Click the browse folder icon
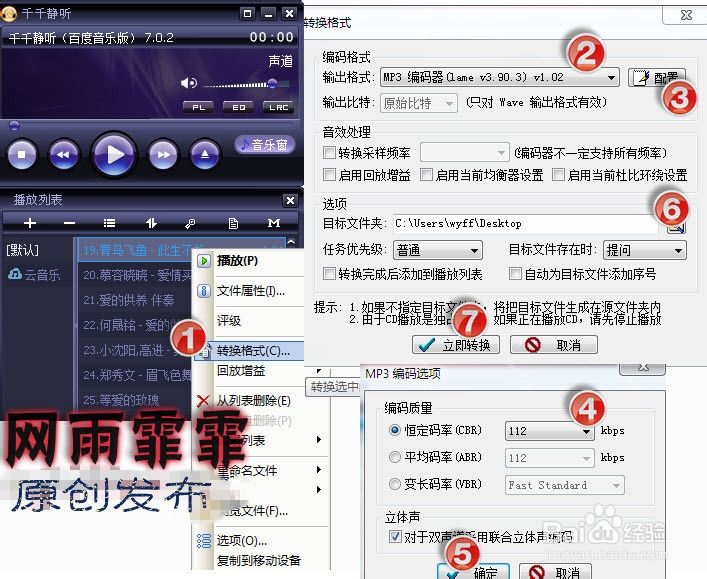 pos(676,228)
